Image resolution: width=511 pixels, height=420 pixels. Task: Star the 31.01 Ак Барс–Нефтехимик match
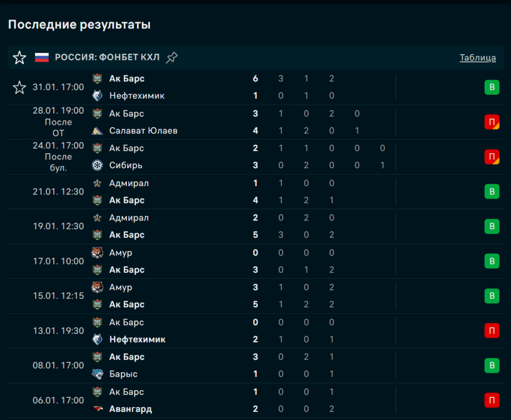[x=19, y=88]
